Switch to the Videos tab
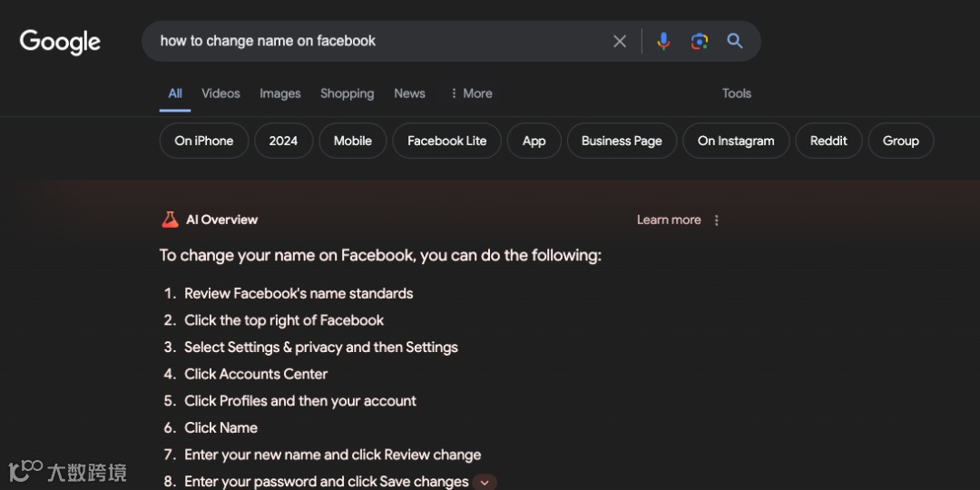The width and height of the screenshot is (980, 490). click(x=220, y=93)
